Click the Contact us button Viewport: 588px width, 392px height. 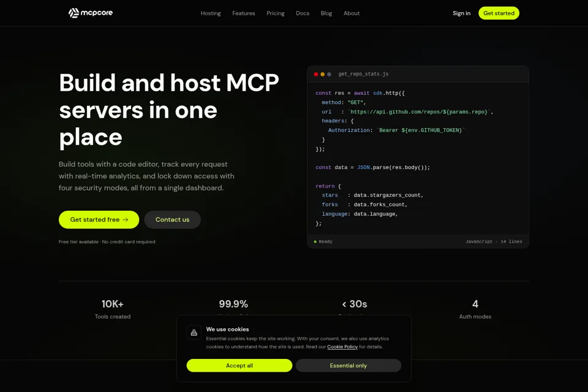[x=173, y=219]
